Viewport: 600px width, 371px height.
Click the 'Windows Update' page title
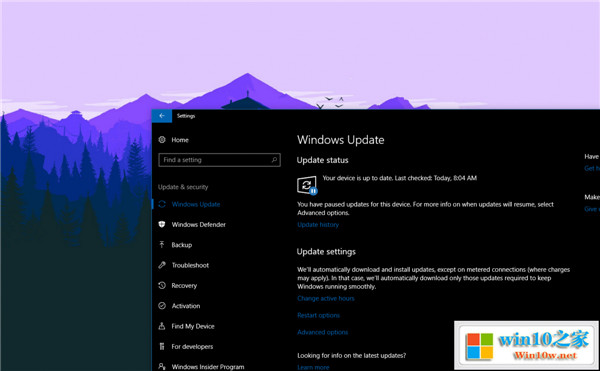pos(341,140)
